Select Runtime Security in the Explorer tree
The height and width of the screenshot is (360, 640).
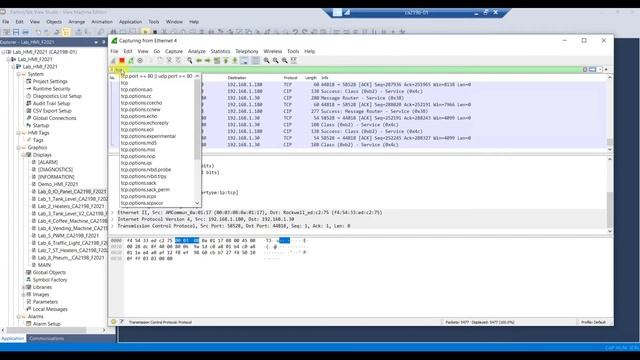coord(51,89)
